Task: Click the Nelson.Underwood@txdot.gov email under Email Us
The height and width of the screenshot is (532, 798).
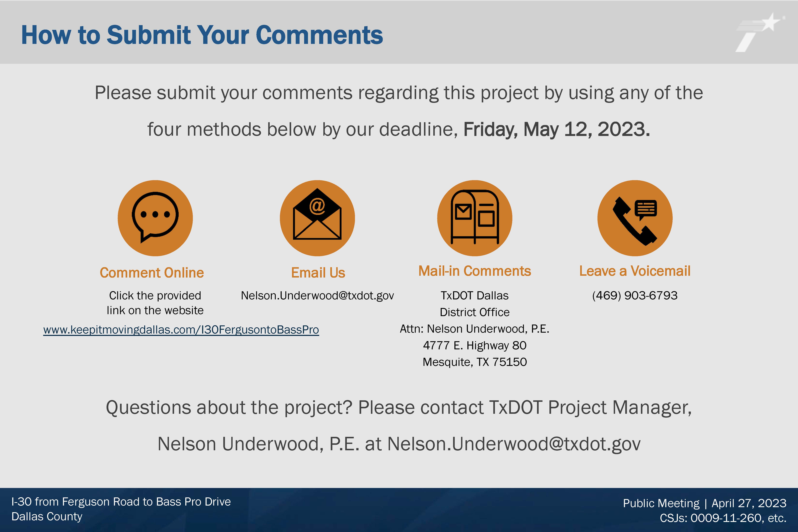Action: point(317,296)
